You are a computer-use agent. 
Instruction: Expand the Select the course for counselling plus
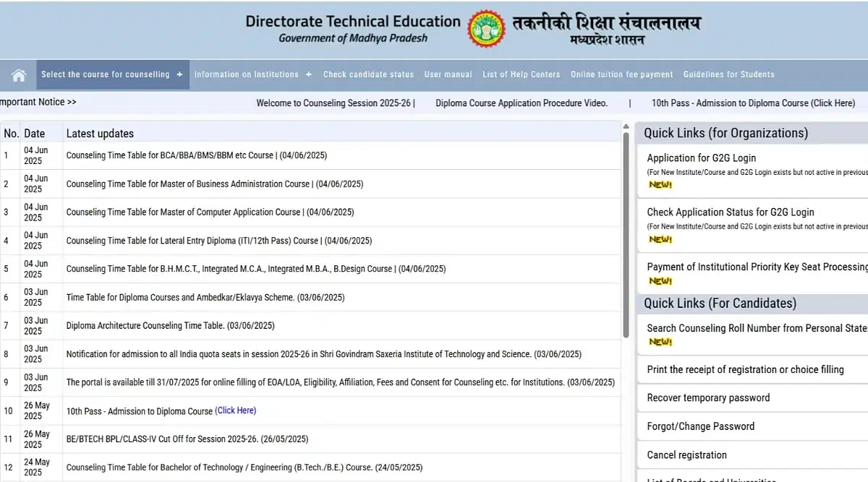(179, 74)
